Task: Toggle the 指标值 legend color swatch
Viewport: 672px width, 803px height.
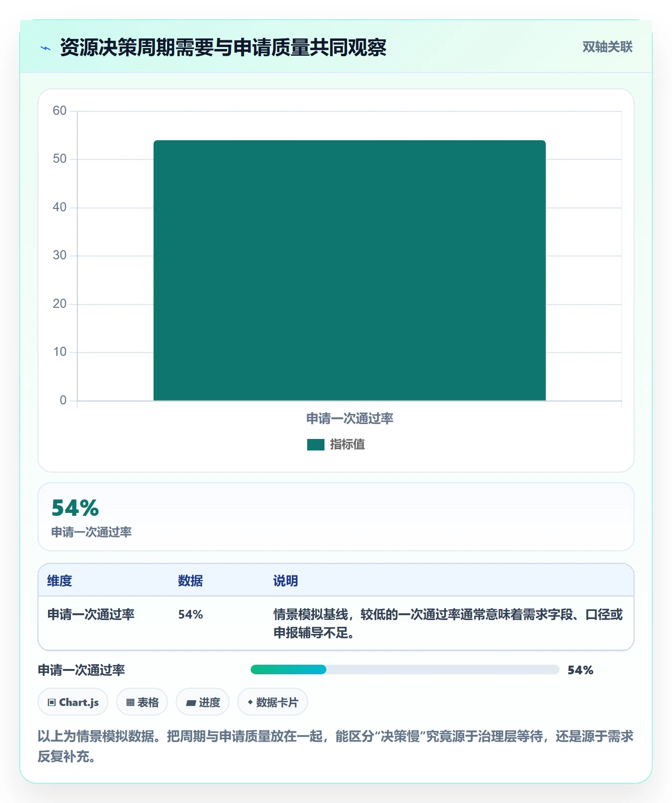Action: click(x=316, y=445)
